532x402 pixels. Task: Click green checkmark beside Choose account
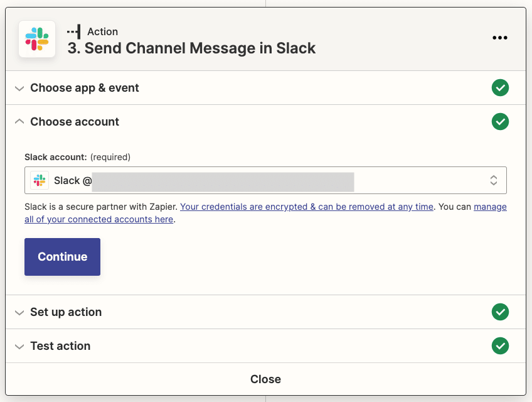pos(500,122)
